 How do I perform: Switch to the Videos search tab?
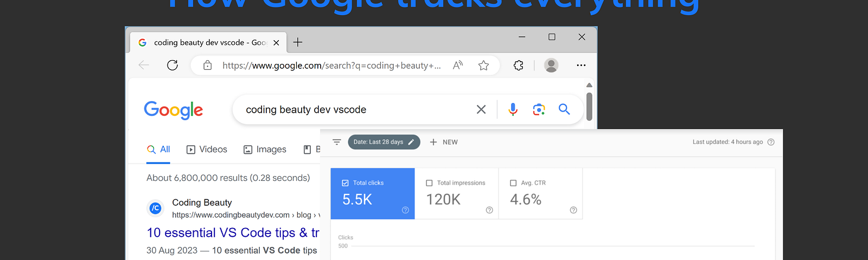207,149
